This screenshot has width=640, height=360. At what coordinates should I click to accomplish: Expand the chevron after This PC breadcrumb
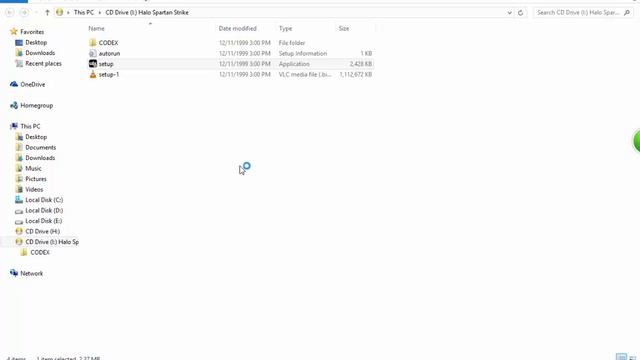point(100,13)
